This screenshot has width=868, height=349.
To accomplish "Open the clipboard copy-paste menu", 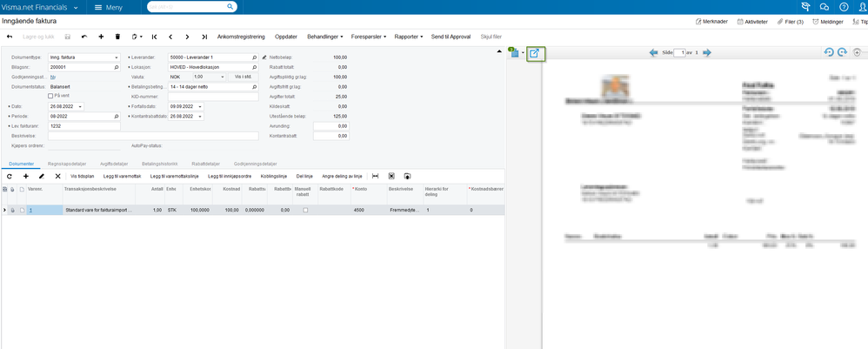I will (x=137, y=37).
